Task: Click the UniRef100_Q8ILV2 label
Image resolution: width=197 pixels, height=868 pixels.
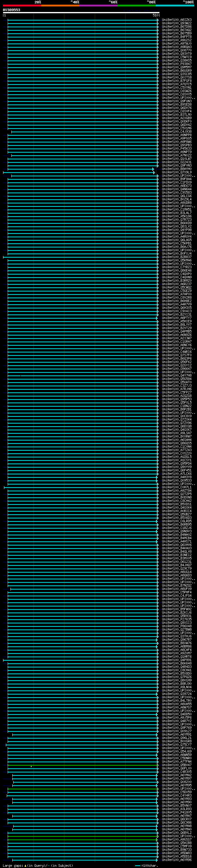Action: [176, 226]
